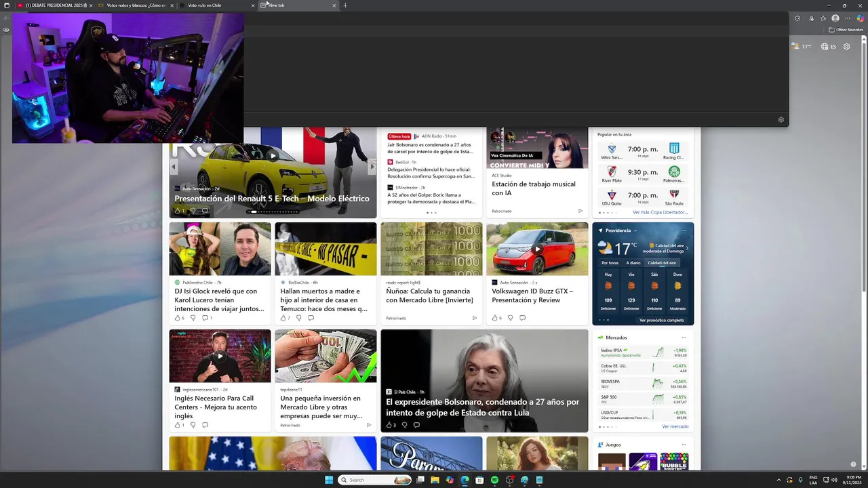Open Ñuñoa Calcula tu ganancia sponsored card
868x488 pixels.
[430, 296]
